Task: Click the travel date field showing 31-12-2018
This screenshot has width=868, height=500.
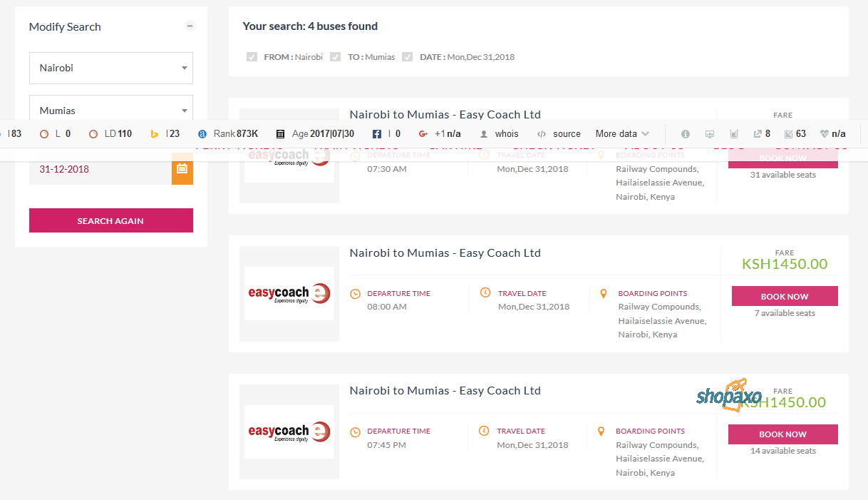Action: coord(100,169)
